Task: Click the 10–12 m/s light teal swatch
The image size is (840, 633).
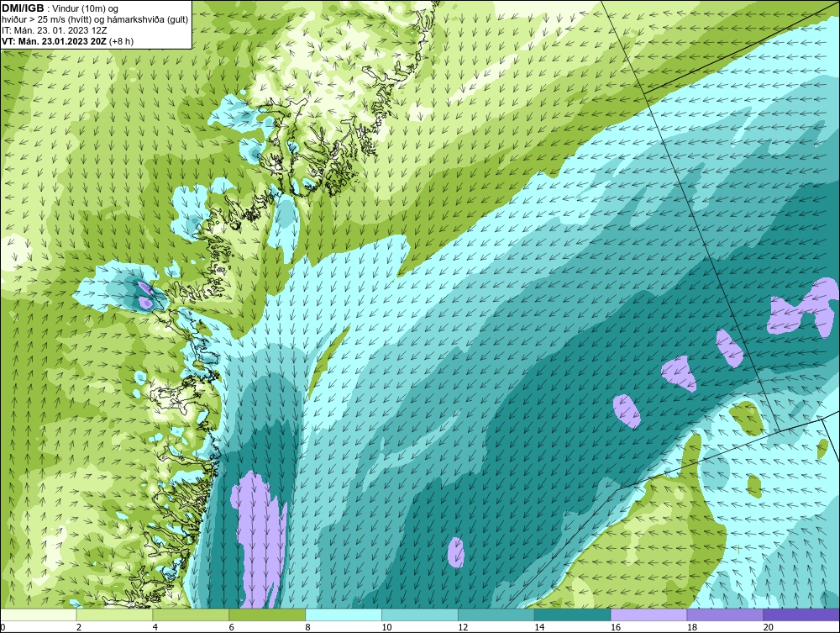Action: [x=420, y=615]
